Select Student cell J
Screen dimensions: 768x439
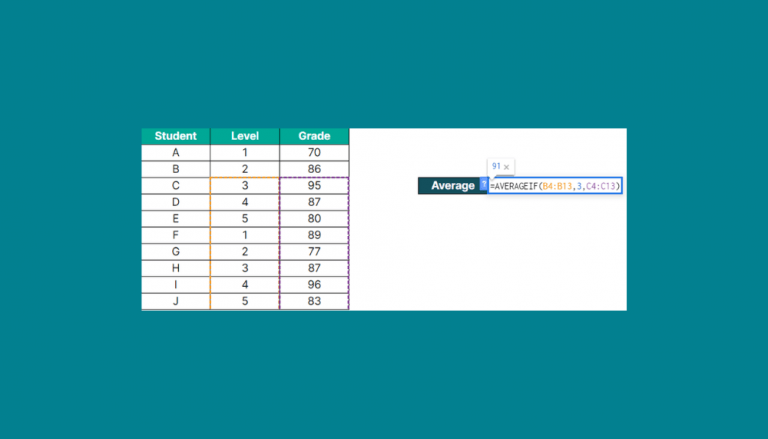176,301
